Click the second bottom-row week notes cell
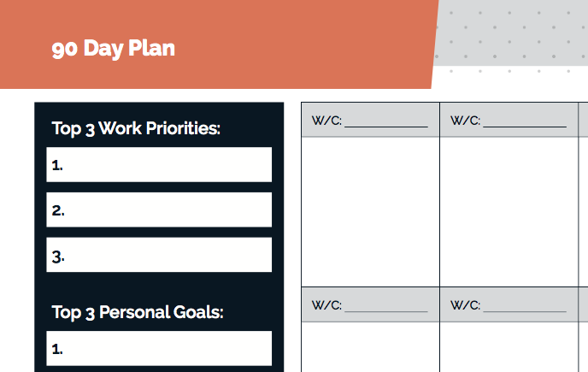This screenshot has height=372, width=588. click(509, 347)
